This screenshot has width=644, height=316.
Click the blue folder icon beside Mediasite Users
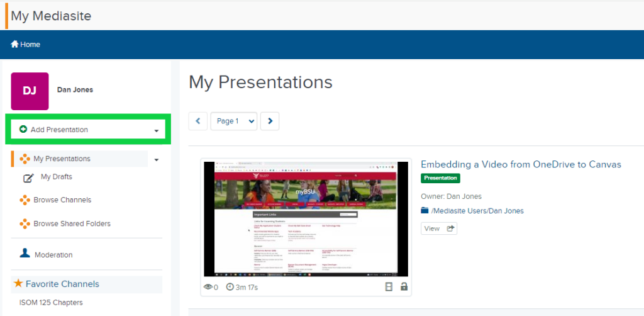pos(425,210)
